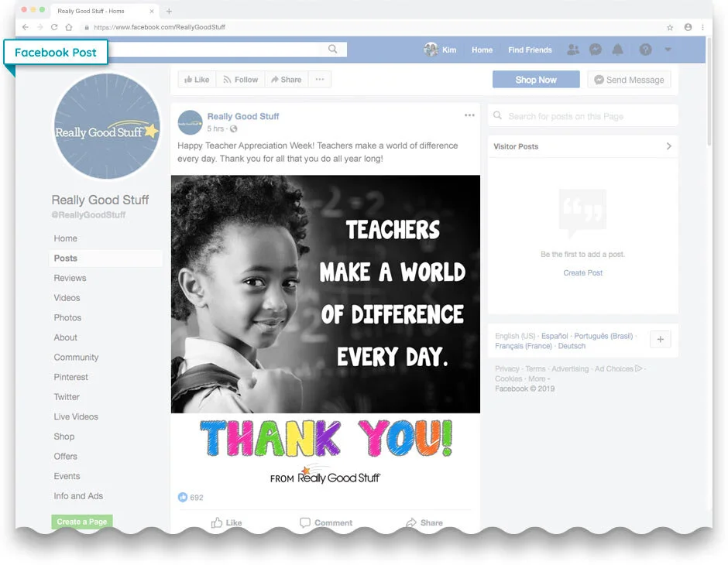Viewport: 728px width, 565px height.
Task: Open a new browser tab
Action: coord(169,11)
